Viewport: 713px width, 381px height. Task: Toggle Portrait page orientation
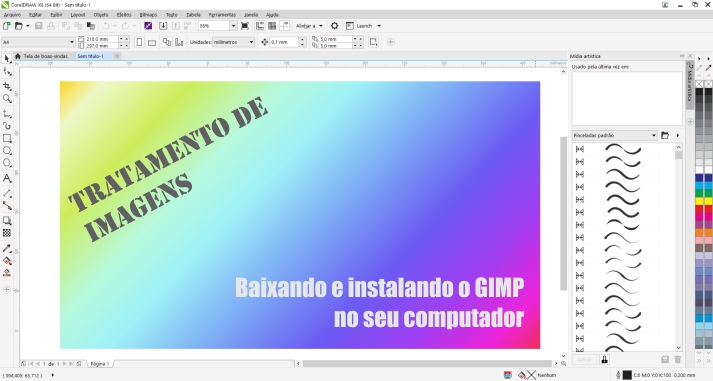point(139,42)
